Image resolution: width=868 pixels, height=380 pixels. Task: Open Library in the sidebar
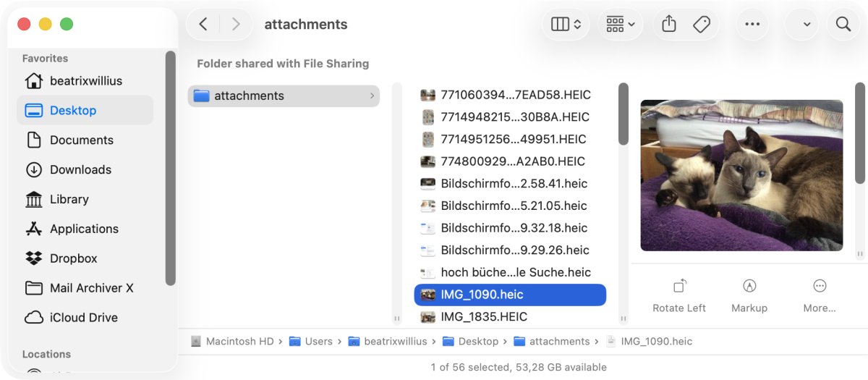[x=85, y=199]
